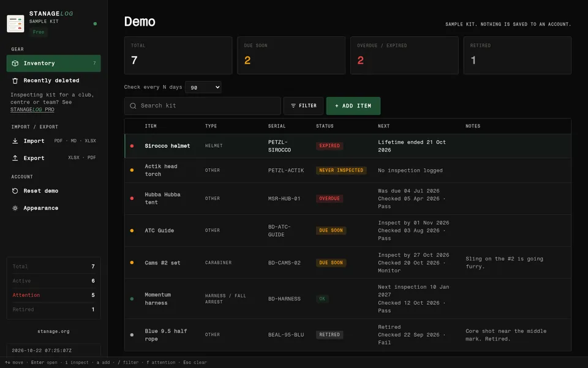Click orange status dot beside Cams #2 set

coord(132,263)
